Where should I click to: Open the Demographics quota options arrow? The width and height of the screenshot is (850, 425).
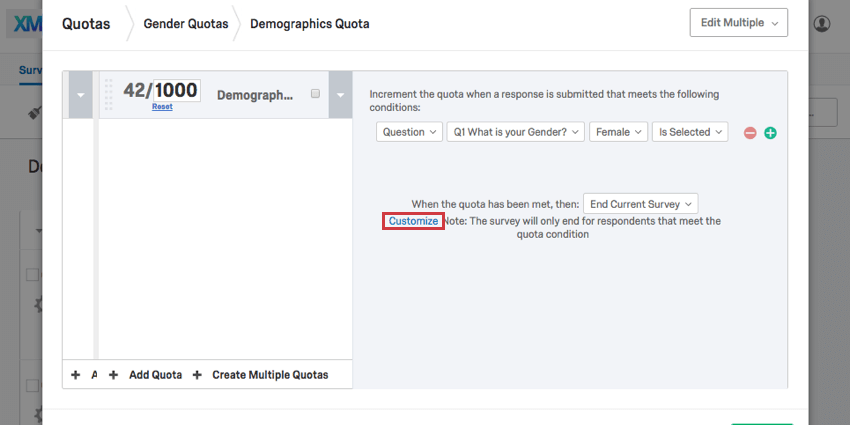pyautogui.click(x=340, y=95)
